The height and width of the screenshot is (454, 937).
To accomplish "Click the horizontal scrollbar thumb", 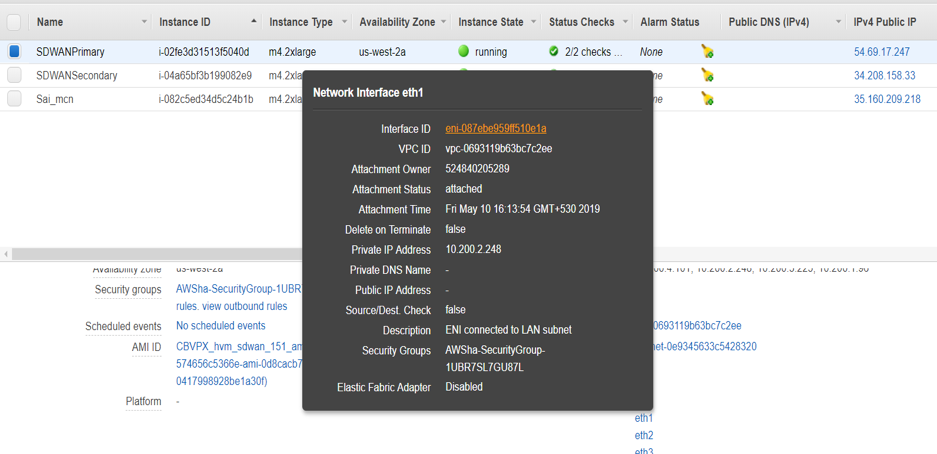I will click(158, 254).
